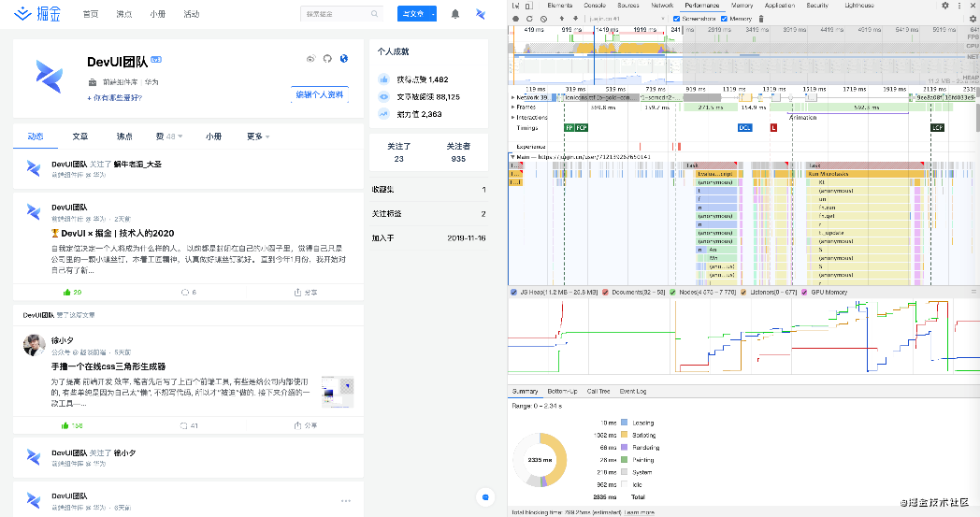Toggle the GPU Memory checkbox
Screen dimensions: 980x517
click(x=804, y=292)
